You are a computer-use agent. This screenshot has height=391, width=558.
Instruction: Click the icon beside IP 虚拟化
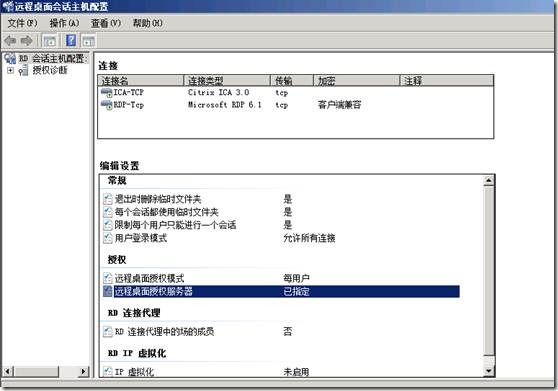[x=107, y=371]
